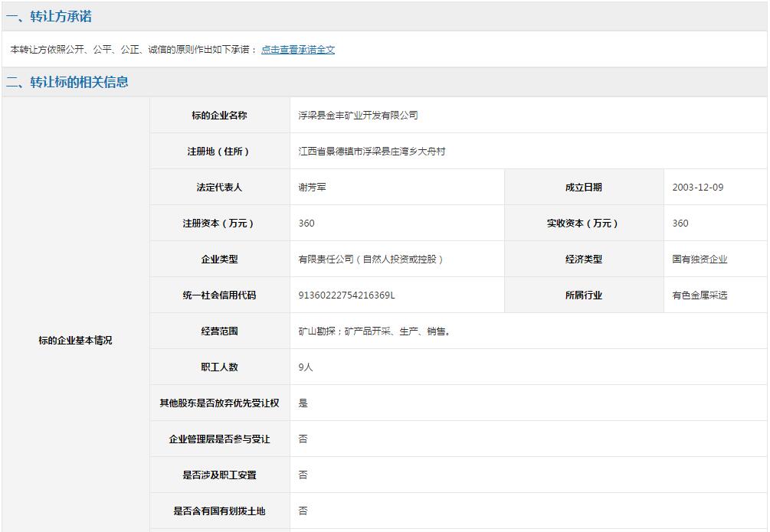Click the employee count value 9人

306,367
